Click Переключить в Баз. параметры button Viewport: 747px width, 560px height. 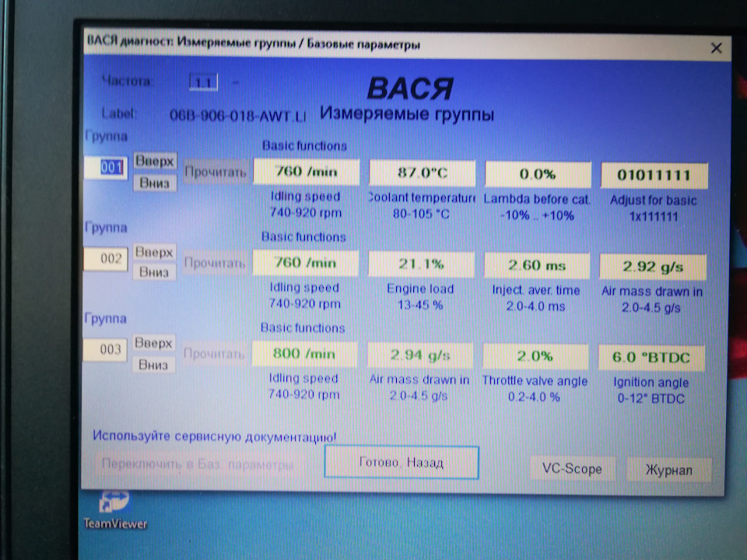[x=197, y=464]
